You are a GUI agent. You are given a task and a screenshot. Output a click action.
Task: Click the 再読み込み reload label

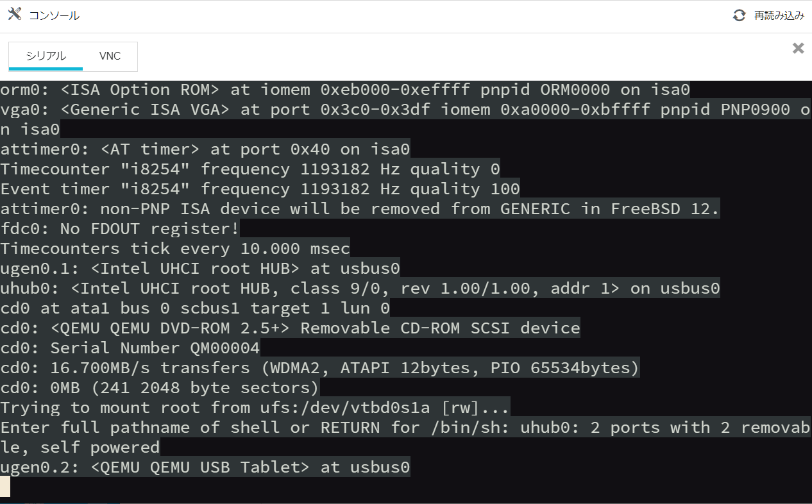[779, 15]
